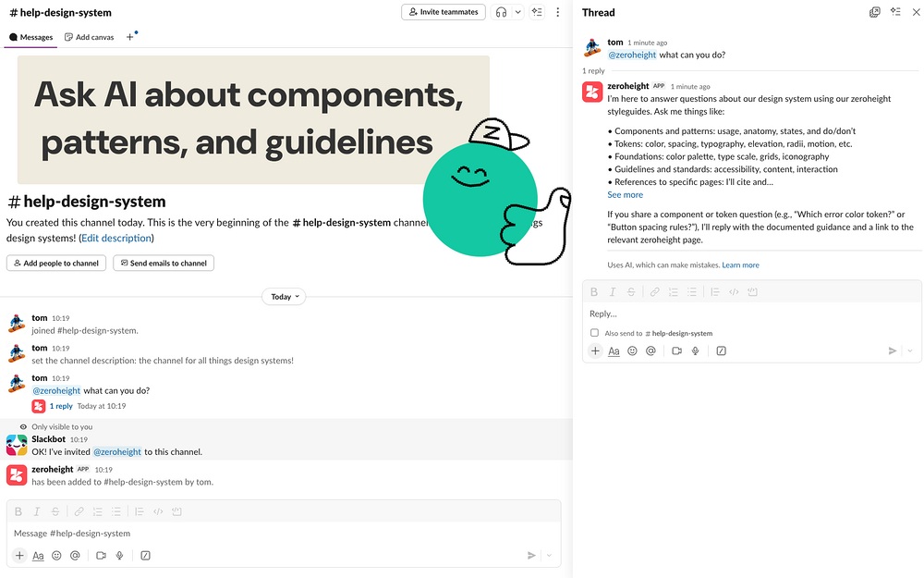
Task: Switch to the Messages tab
Action: [30, 37]
